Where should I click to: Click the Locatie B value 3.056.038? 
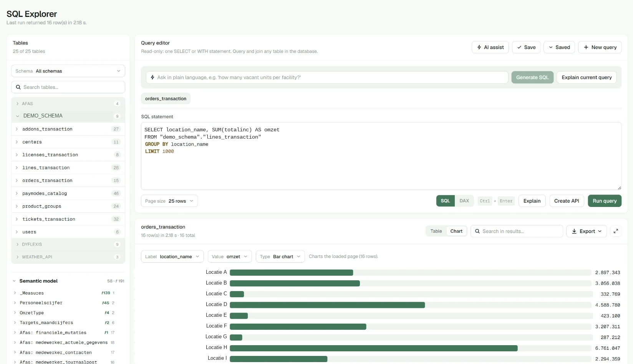click(x=608, y=283)
